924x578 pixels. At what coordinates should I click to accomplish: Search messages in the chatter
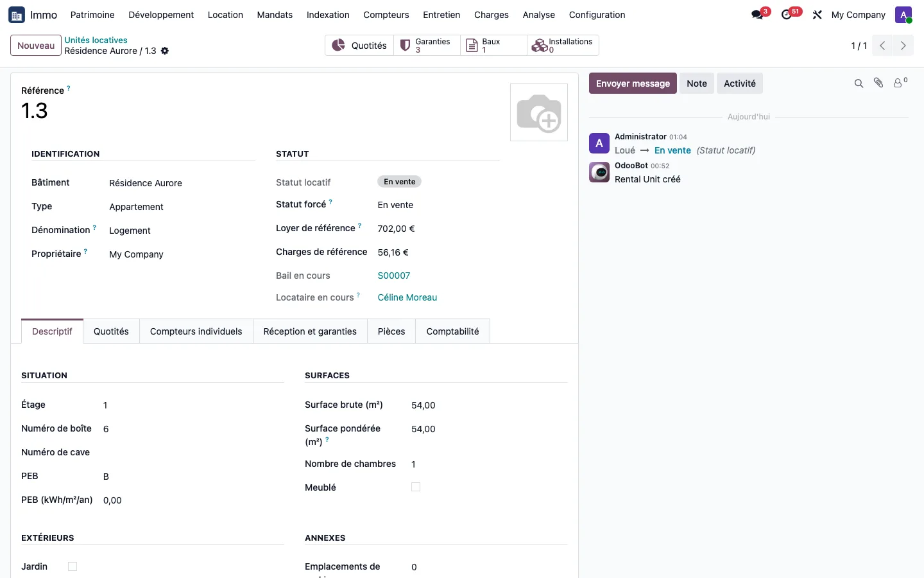859,83
